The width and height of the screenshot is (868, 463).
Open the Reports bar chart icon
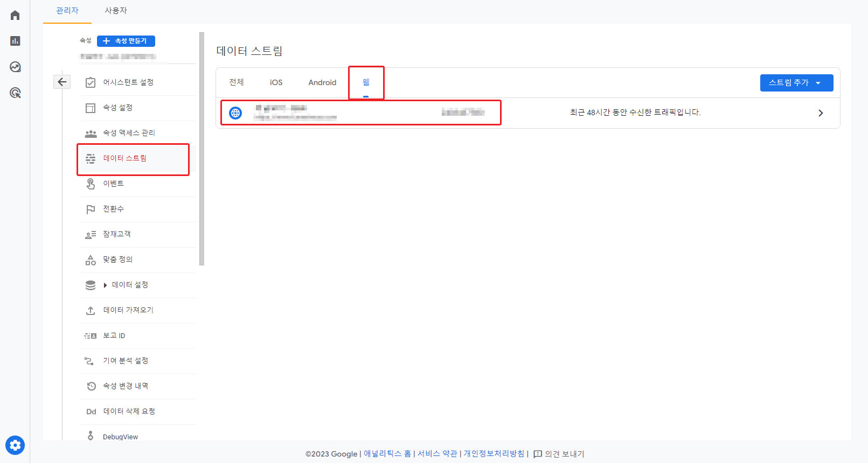[15, 41]
